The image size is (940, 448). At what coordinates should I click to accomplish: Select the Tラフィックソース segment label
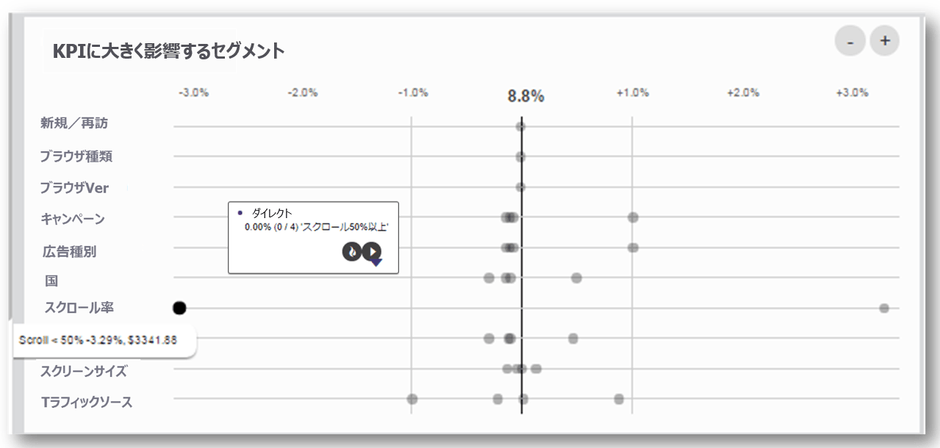[86, 402]
